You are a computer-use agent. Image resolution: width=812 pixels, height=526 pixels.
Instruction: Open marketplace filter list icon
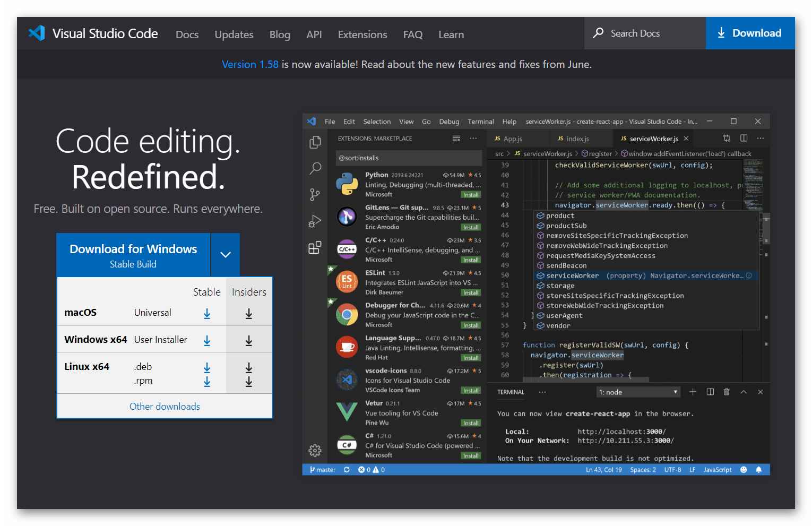456,139
